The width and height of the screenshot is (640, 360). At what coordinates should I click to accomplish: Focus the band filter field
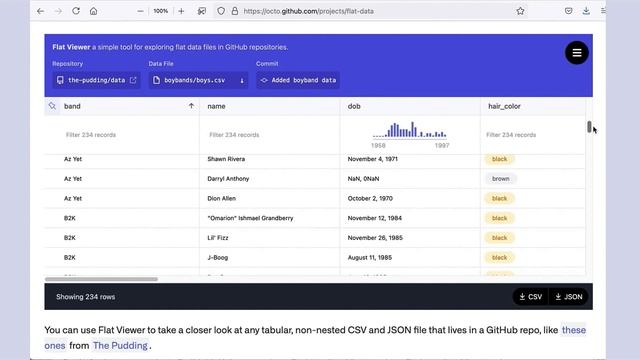pos(122,135)
